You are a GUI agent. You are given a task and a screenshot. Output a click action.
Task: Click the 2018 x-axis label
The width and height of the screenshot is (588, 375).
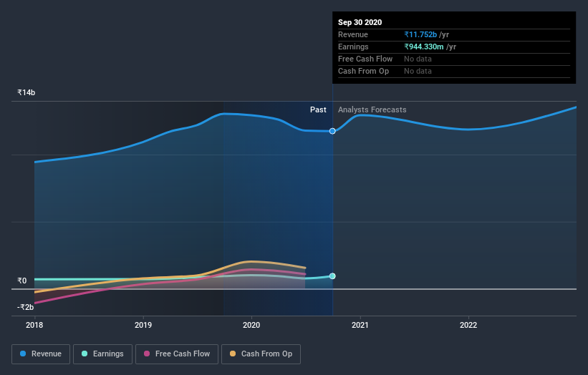[34, 325]
